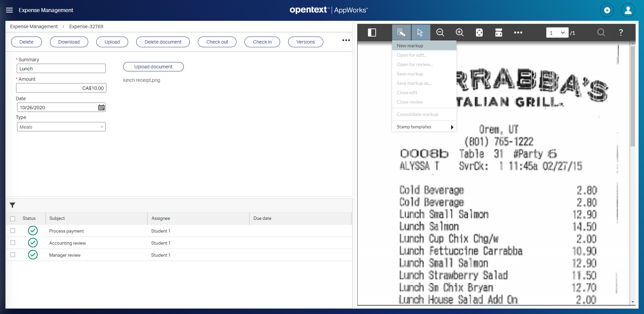Select Save markup menu entry
This screenshot has height=314, width=644.
coord(424,74)
